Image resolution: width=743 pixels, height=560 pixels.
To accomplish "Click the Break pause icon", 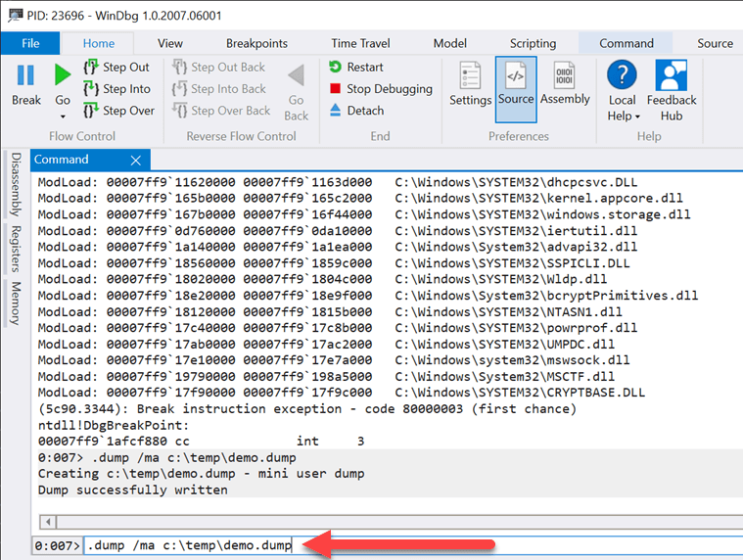I will pos(25,76).
